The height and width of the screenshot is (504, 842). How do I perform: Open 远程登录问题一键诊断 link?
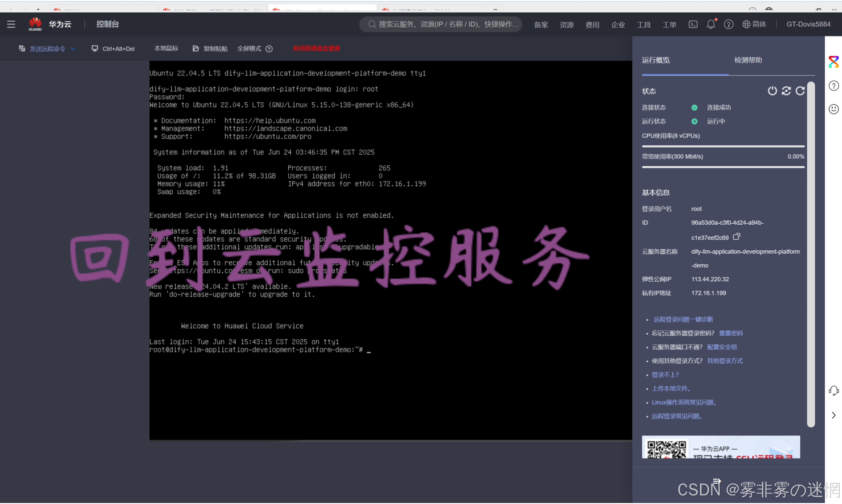coord(683,320)
